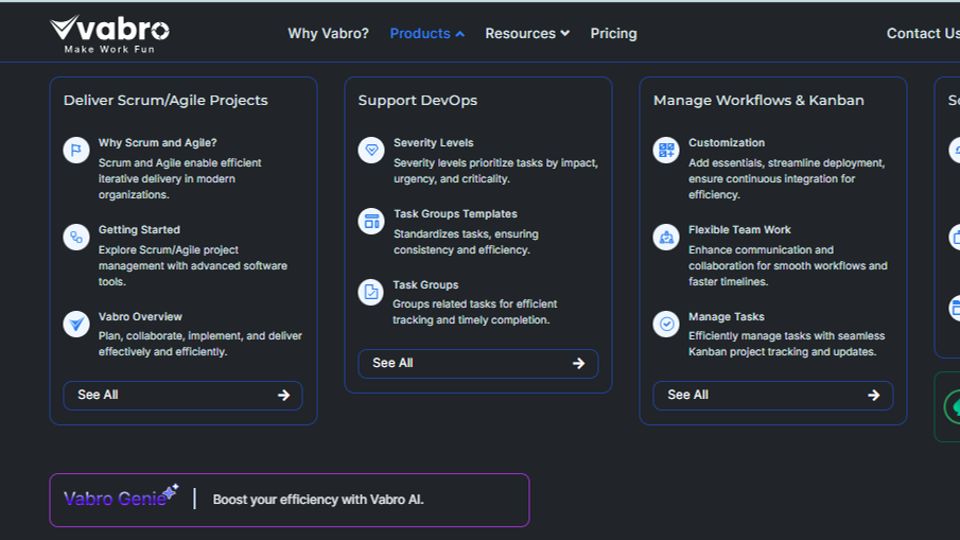Expand the Resources dropdown menu

point(527,33)
